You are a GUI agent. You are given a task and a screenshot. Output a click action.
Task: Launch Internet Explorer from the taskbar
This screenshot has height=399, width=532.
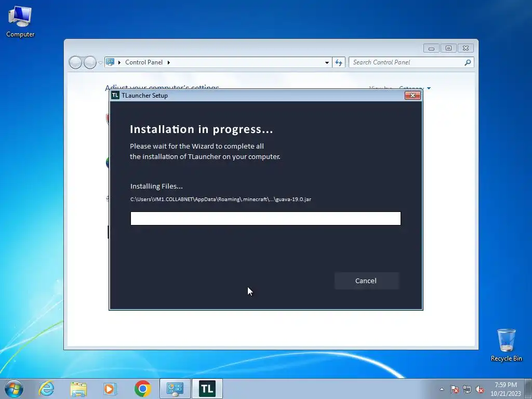pyautogui.click(x=46, y=389)
